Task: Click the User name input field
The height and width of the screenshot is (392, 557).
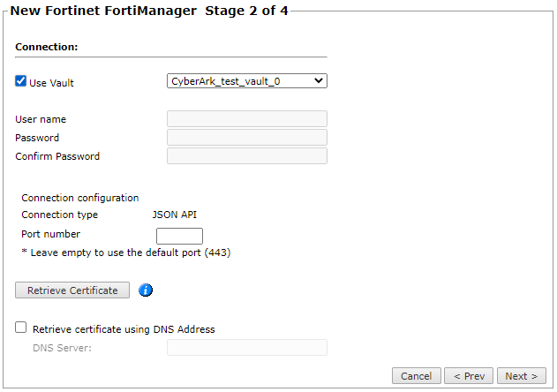Action: 246,119
